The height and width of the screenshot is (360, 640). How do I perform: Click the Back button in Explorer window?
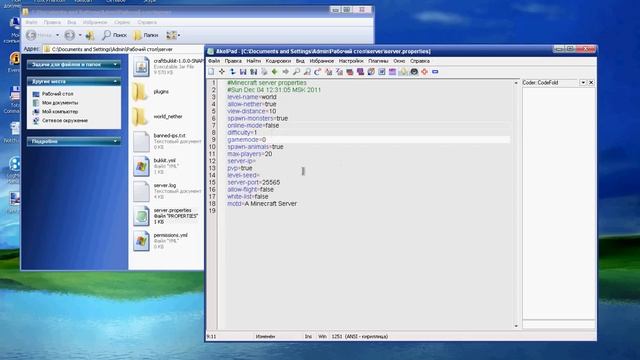tap(39, 35)
